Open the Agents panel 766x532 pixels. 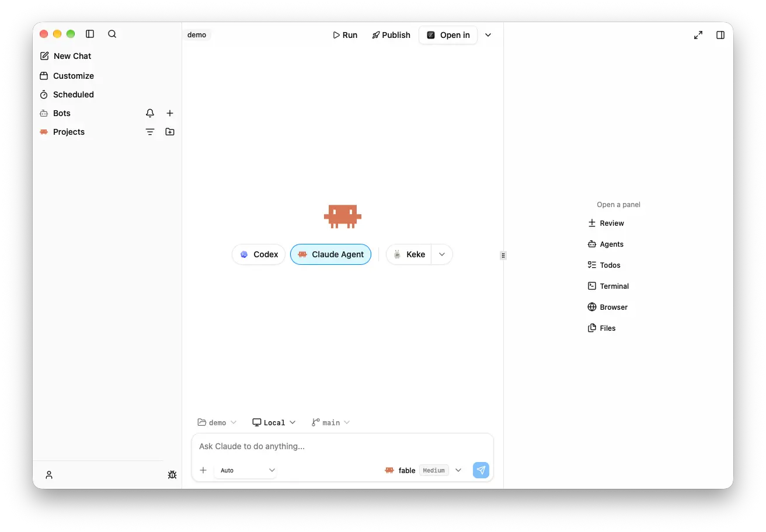click(605, 244)
